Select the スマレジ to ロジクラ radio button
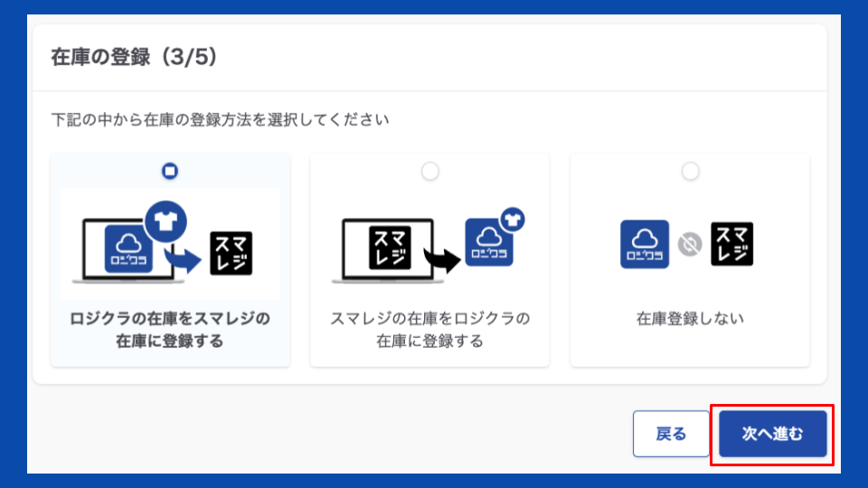This screenshot has height=488, width=868. pos(430,171)
